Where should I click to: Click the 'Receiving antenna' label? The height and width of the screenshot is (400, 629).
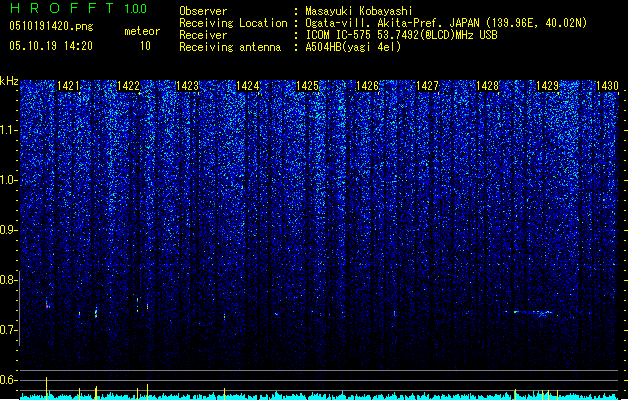coord(230,47)
